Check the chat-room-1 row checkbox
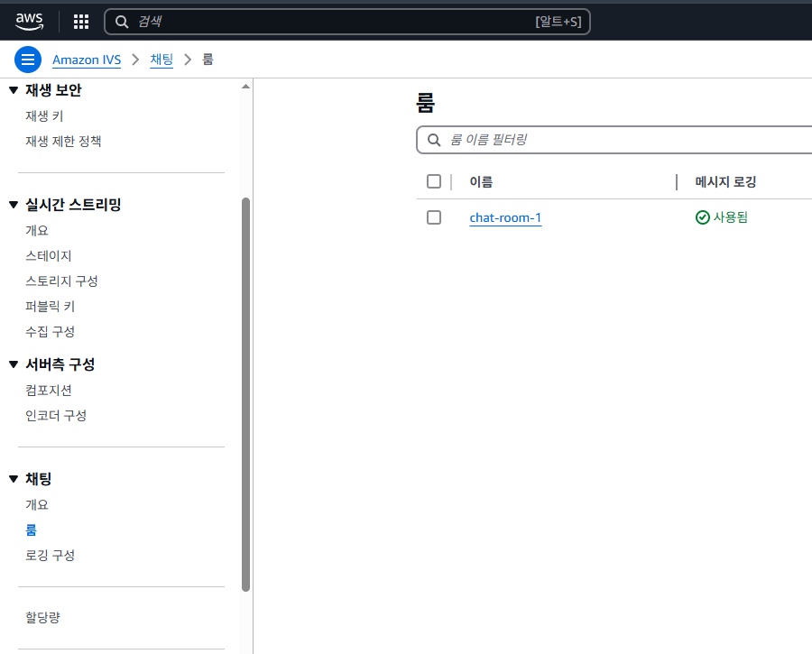Viewport: 812px width, 654px height. 434,217
